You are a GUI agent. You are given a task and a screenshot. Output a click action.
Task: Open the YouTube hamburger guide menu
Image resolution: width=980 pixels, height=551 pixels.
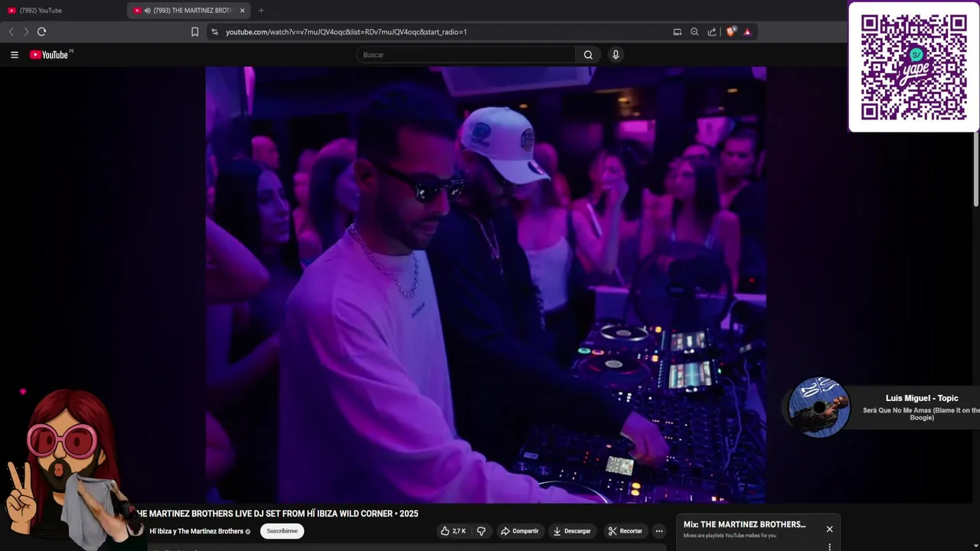14,54
